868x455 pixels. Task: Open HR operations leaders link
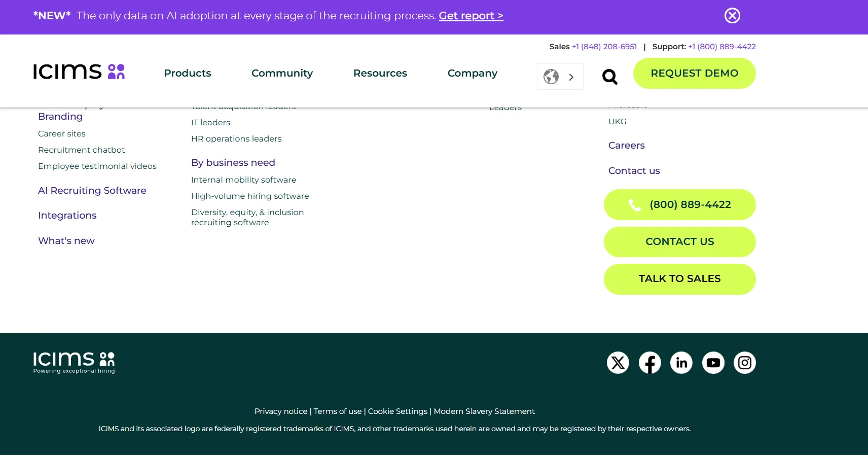[236, 138]
